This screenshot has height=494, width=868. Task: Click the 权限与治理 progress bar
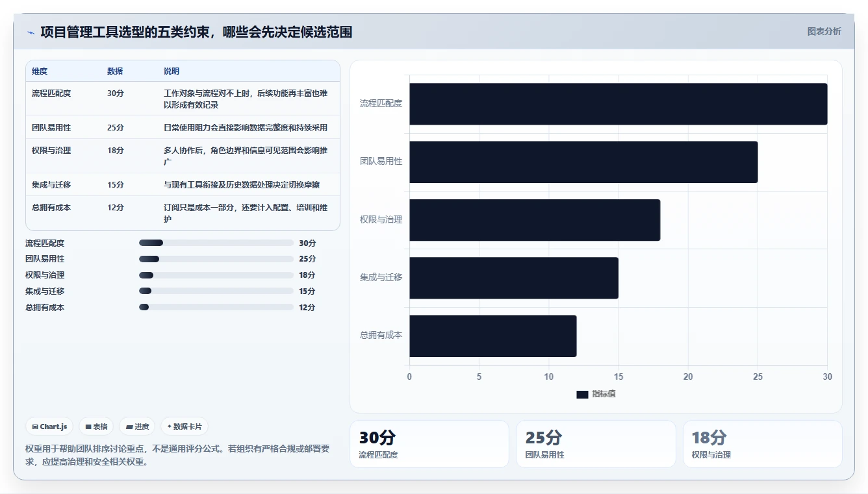216,275
